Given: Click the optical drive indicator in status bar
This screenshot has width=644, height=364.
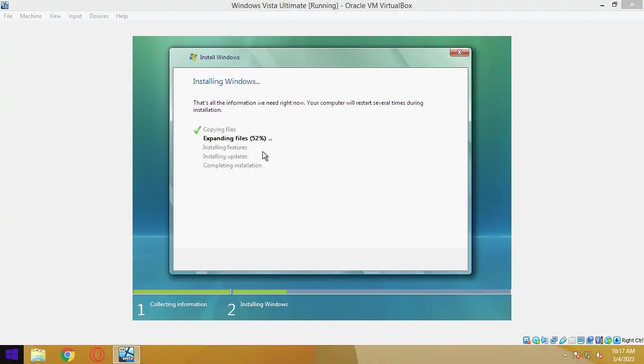Looking at the screenshot, I should click(x=536, y=340).
